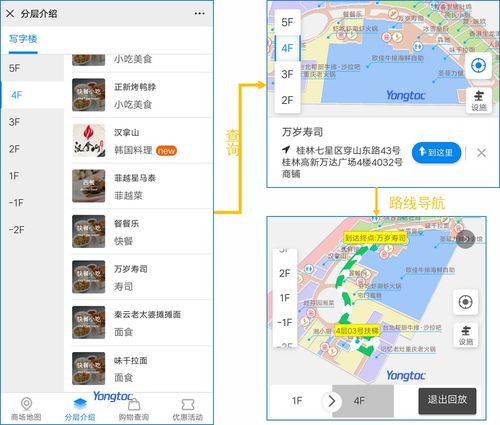Tap the 商场地图 map pin icon

[26, 404]
